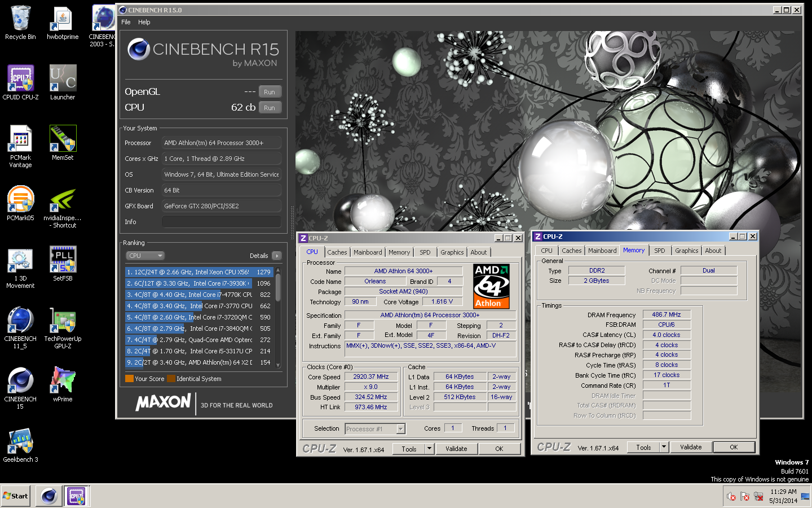
Task: Click the CPU-Z taskbar button
Action: pos(76,496)
